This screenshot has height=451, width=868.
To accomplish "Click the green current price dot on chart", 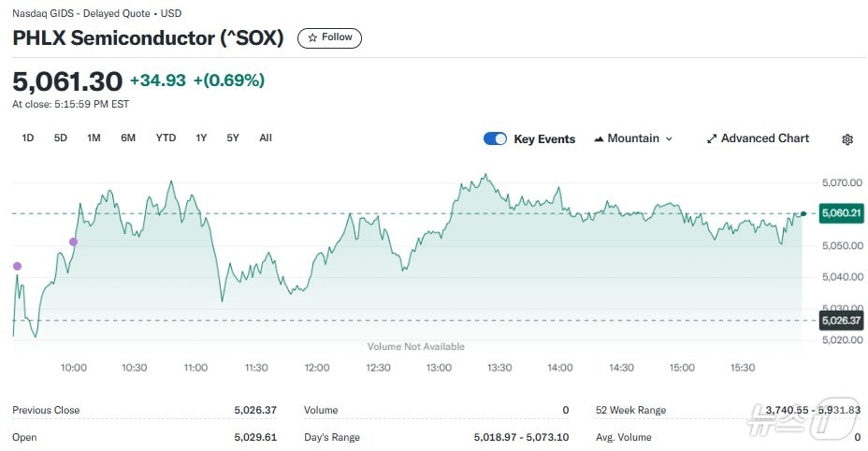I will click(803, 214).
